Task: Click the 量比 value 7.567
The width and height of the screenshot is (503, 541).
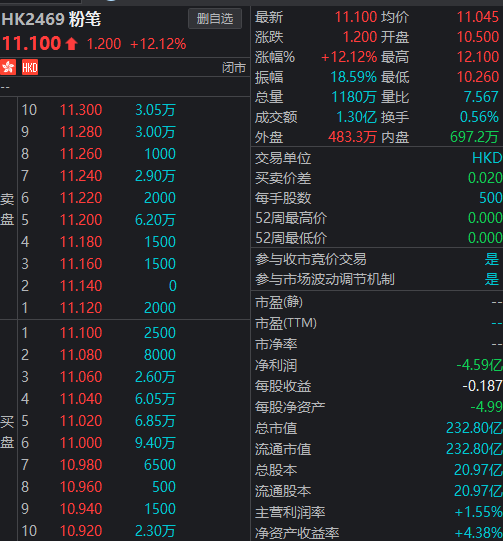Action: tap(481, 97)
